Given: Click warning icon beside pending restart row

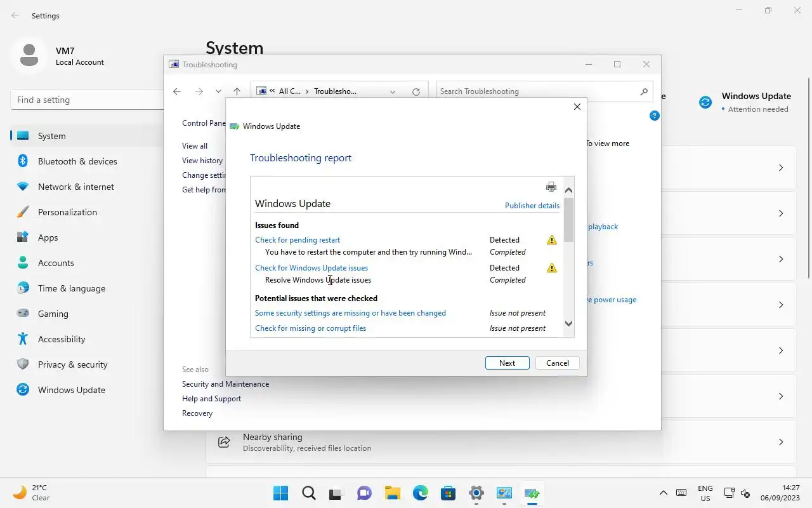Looking at the screenshot, I should 552,240.
